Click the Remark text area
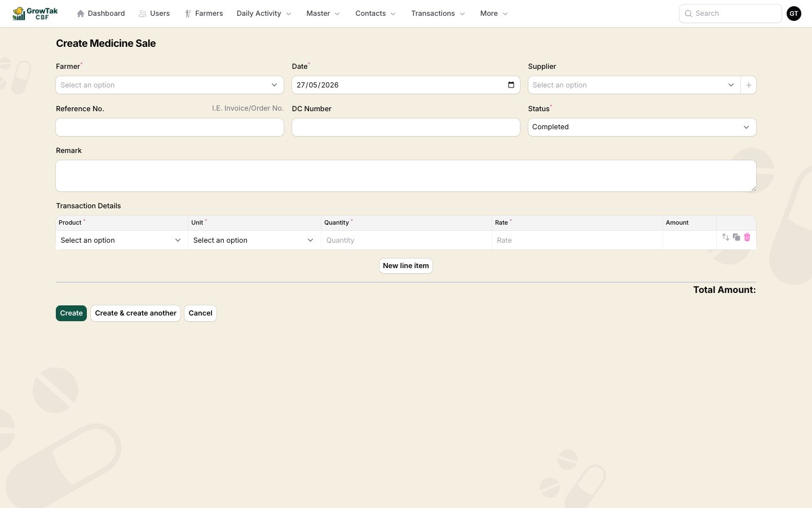The image size is (812, 508). [x=406, y=176]
